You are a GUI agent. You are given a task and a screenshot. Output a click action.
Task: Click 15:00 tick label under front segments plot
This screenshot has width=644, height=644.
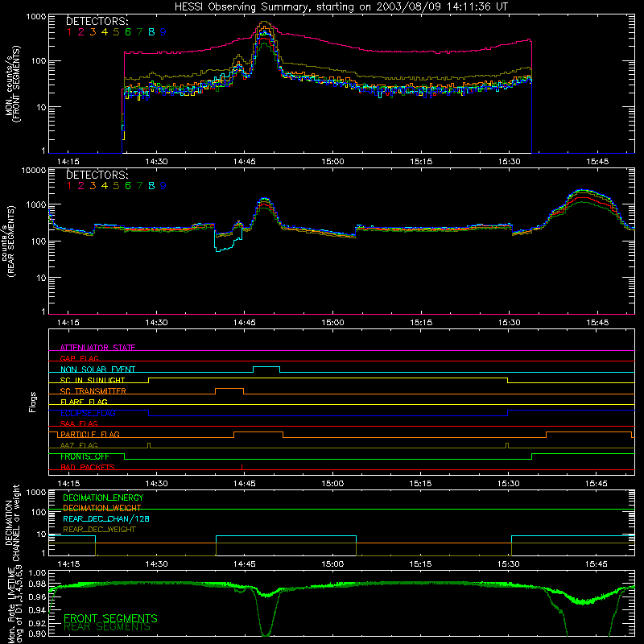pyautogui.click(x=332, y=162)
